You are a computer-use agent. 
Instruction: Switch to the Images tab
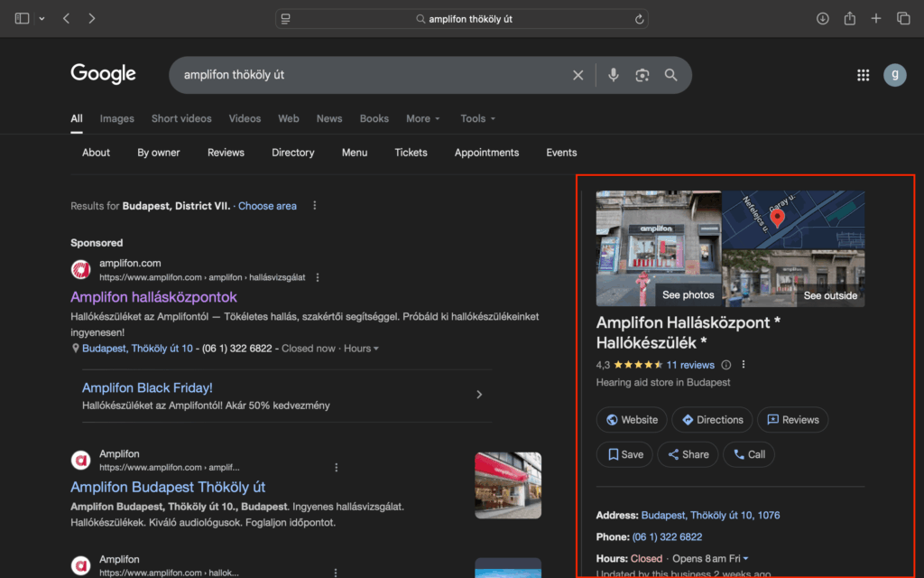click(x=116, y=118)
